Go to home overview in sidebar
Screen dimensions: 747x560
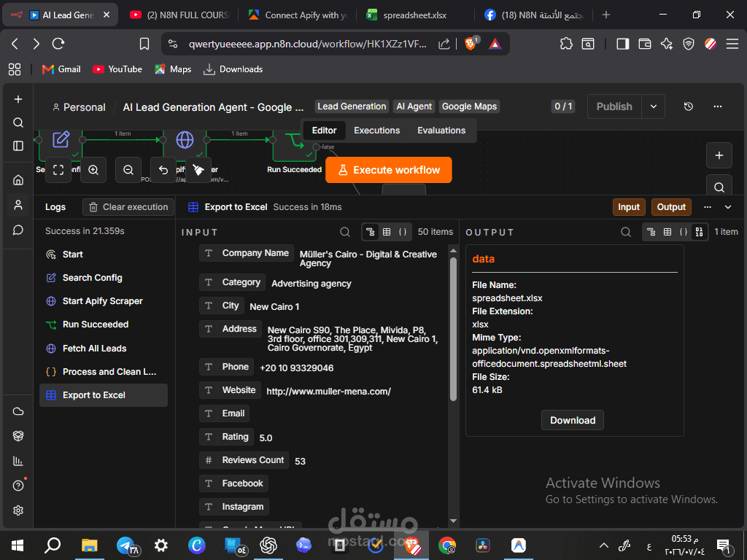coord(18,180)
